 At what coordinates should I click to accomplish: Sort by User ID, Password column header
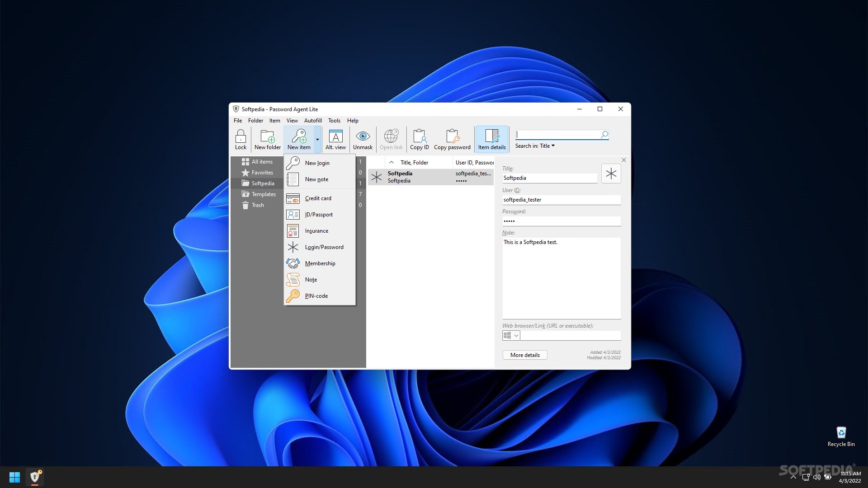473,163
